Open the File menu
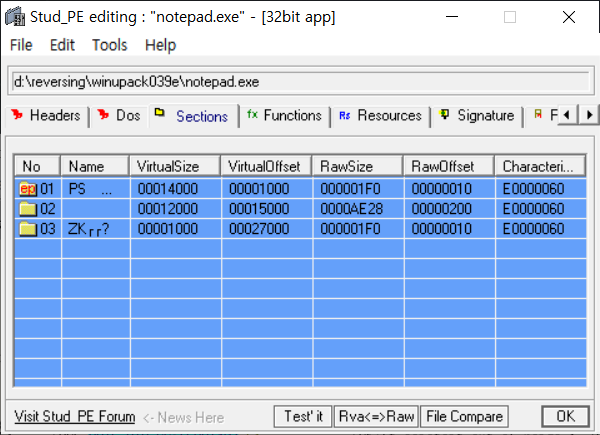Screen dimensions: 600x435 tap(21, 45)
